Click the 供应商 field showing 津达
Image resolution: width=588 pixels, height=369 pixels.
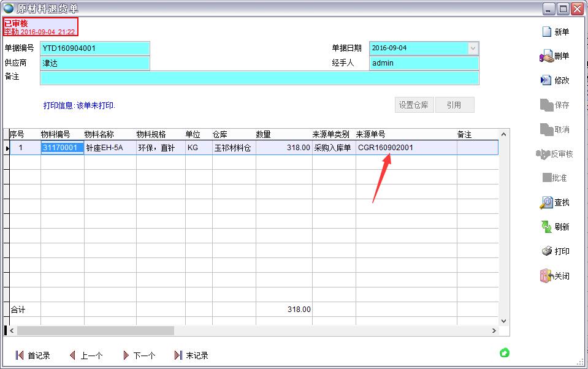[x=95, y=63]
